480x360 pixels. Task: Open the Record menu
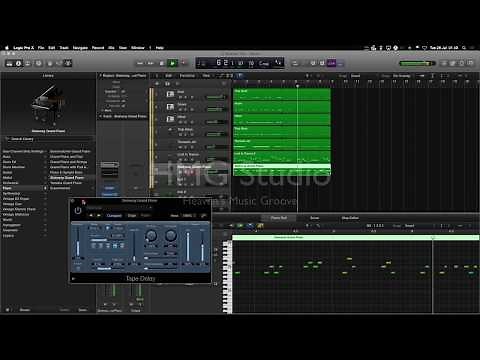click(x=98, y=48)
